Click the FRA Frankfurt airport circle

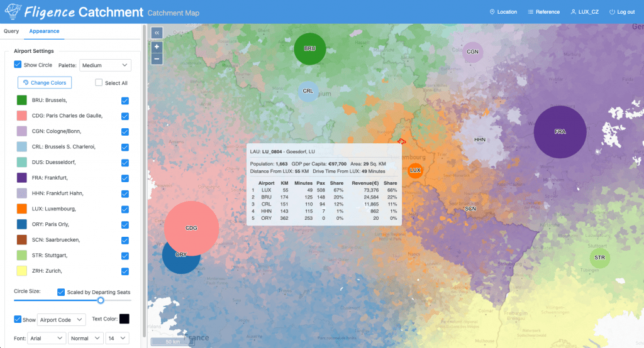[560, 132]
